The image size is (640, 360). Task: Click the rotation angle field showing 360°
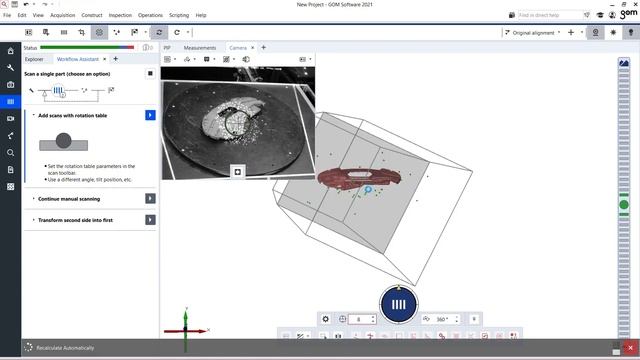coord(442,319)
